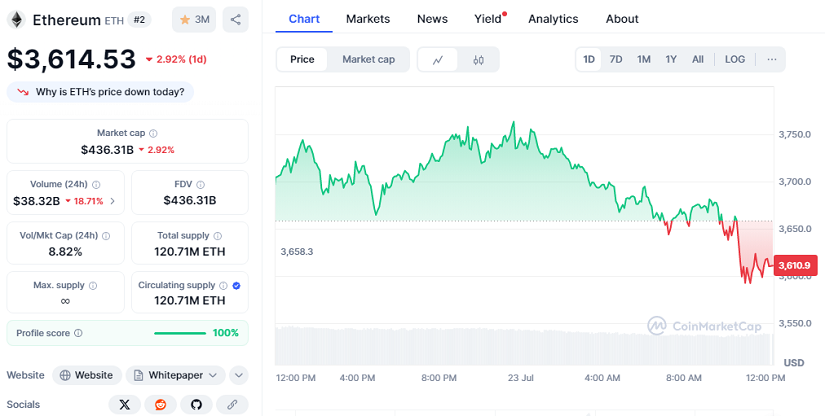This screenshot has width=825, height=416.
Task: Click the #2 rank badge
Action: 139,20
